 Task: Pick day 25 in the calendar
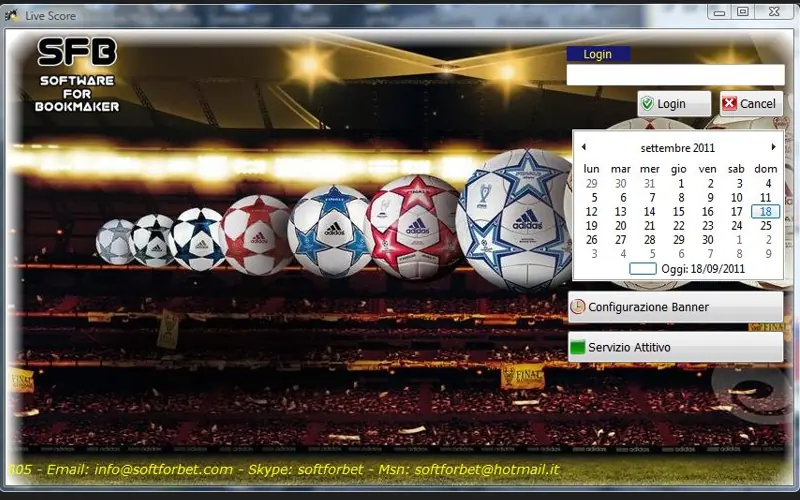tap(766, 226)
